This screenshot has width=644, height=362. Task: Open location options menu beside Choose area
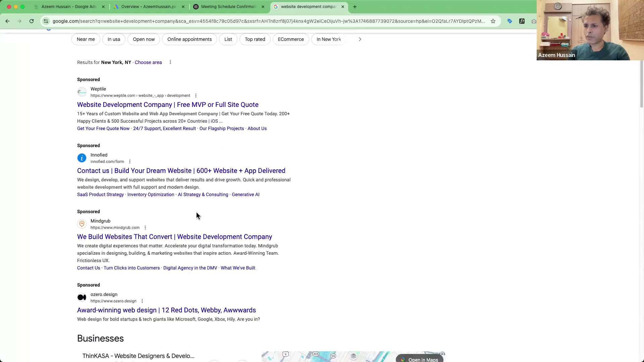click(170, 62)
